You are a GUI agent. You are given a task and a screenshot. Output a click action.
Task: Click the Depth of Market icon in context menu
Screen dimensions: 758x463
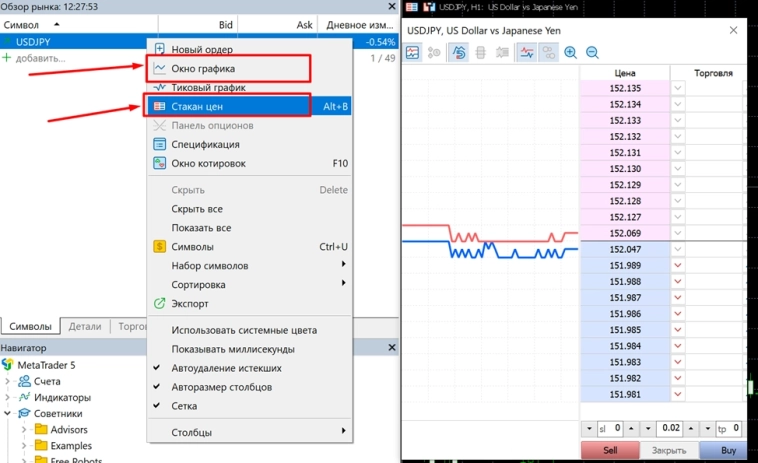160,106
